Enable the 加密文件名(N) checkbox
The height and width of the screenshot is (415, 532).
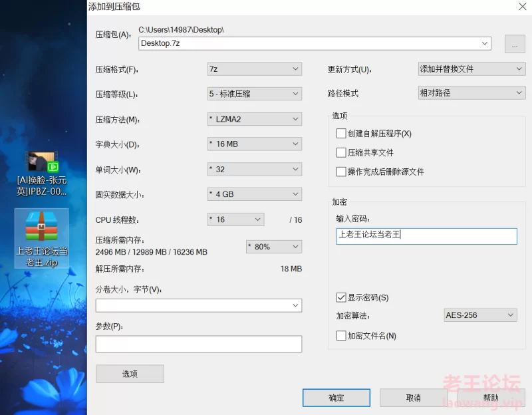pyautogui.click(x=341, y=336)
